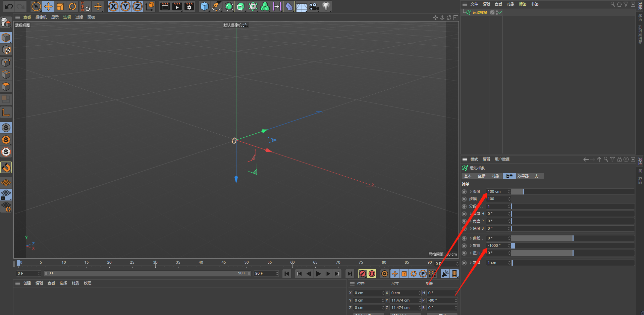This screenshot has height=315, width=644.
Task: Expand the 长度 parameter arrow
Action: pos(471,192)
